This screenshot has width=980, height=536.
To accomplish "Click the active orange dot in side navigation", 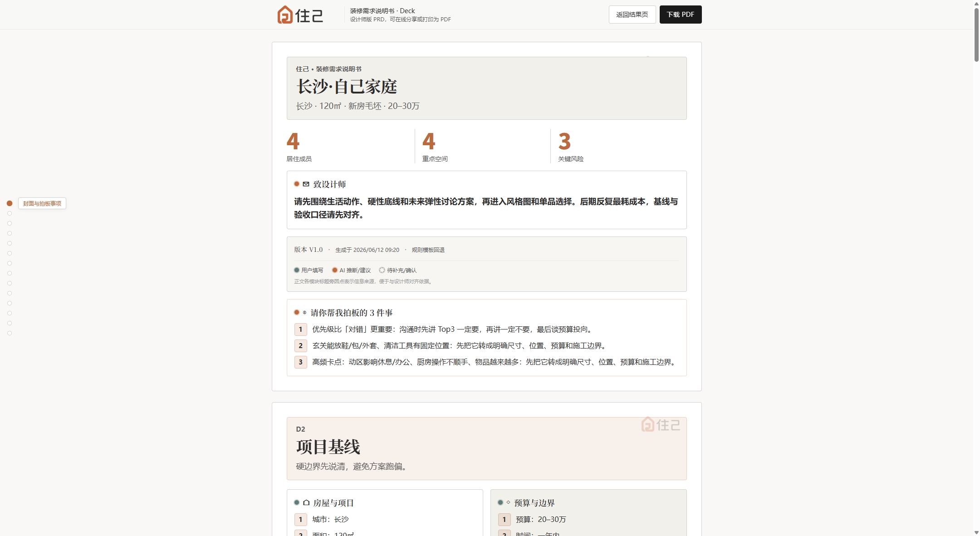I will pos(10,203).
